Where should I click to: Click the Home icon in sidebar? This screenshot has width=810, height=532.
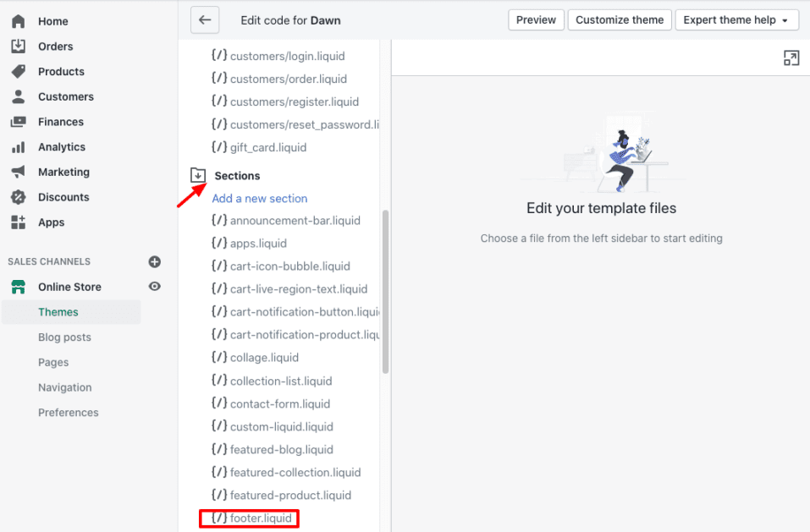18,21
